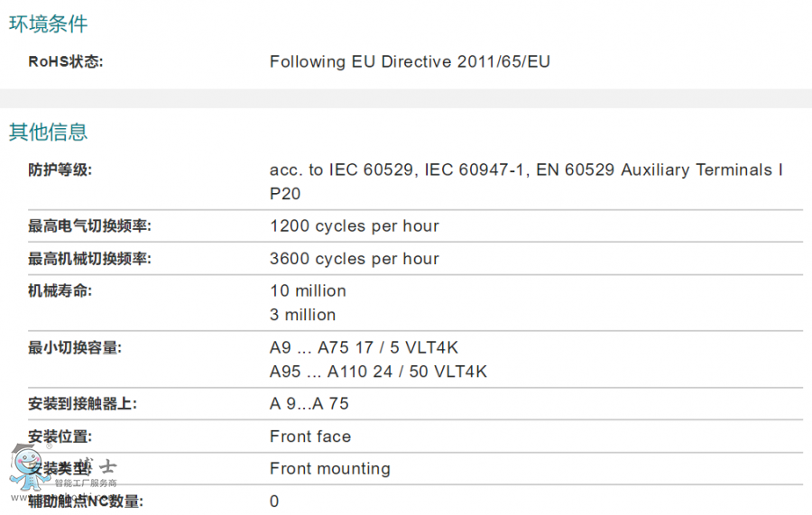Select the 最高机械切换频率 label
Image resolution: width=812 pixels, height=515 pixels.
pyautogui.click(x=89, y=259)
